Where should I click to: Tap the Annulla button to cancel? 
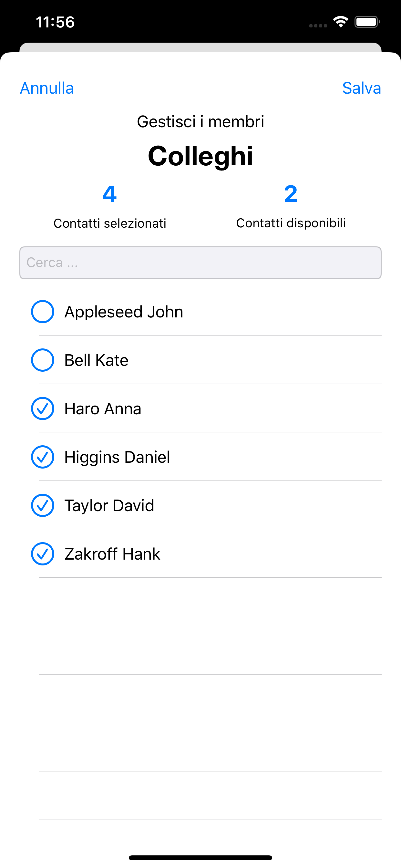click(47, 88)
